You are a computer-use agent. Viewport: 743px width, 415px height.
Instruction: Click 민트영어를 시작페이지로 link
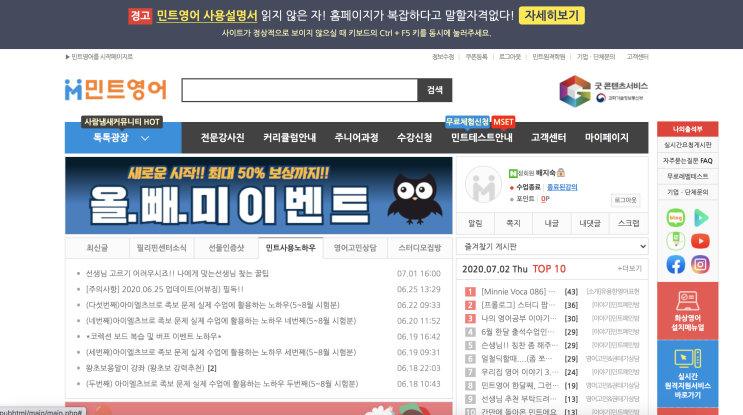coord(100,57)
